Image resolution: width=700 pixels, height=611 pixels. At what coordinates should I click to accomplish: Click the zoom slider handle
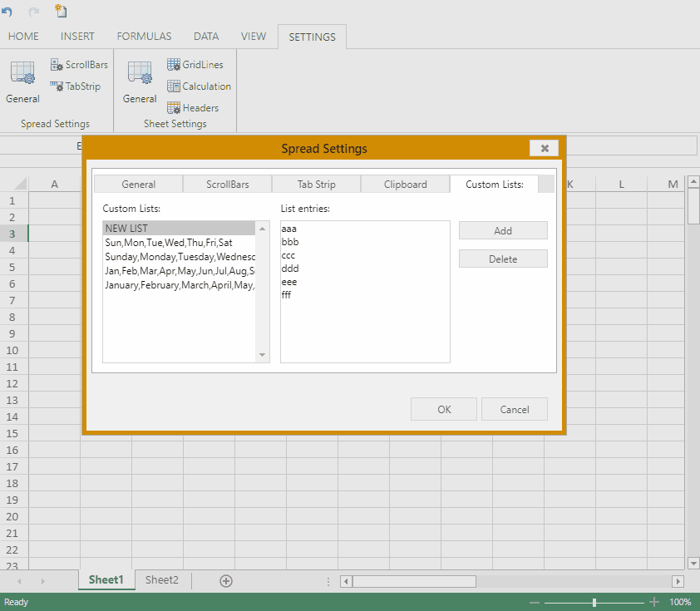pyautogui.click(x=594, y=602)
